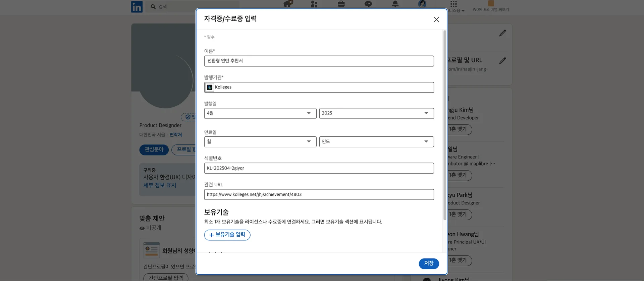Viewport: 644px width, 281px height.
Task: Click the 보유기술 section heading in dialog
Action: tap(216, 212)
